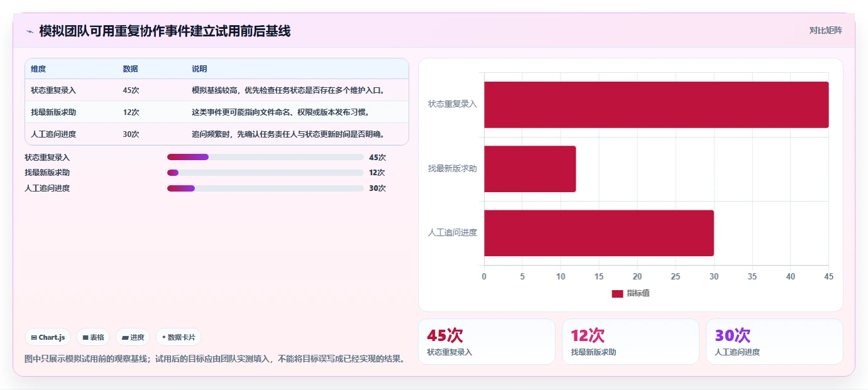Click the 表格 tag chip
This screenshot has height=390, width=868.
93,337
